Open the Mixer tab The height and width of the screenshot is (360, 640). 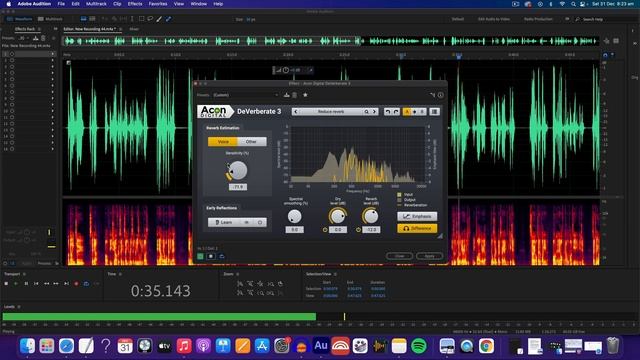tap(134, 29)
